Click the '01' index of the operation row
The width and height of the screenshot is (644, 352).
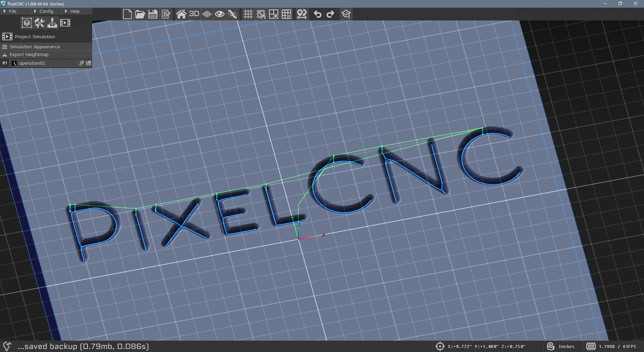[x=5, y=63]
